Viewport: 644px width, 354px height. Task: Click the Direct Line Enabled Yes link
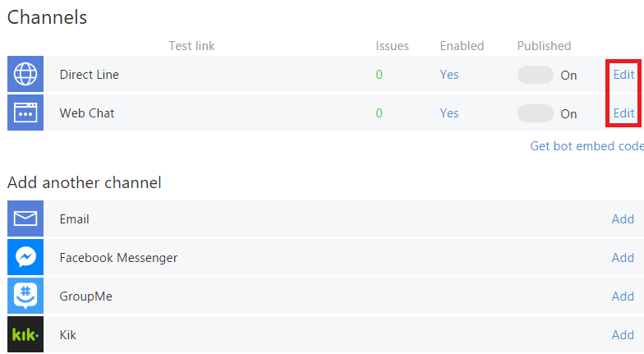(448, 74)
